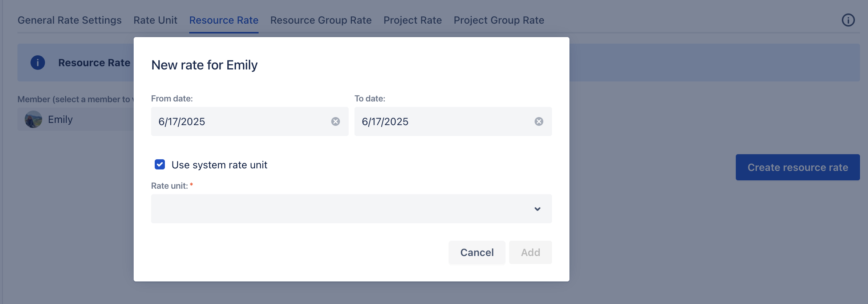Uncheck the Use system rate unit checkbox
This screenshot has height=304, width=868.
[160, 165]
